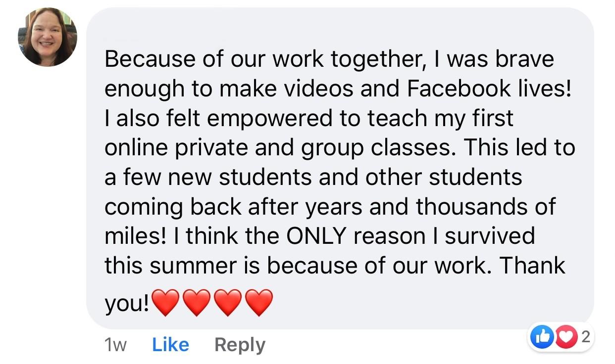
Task: Click the second heart emoji in the comment
Action: point(197,303)
